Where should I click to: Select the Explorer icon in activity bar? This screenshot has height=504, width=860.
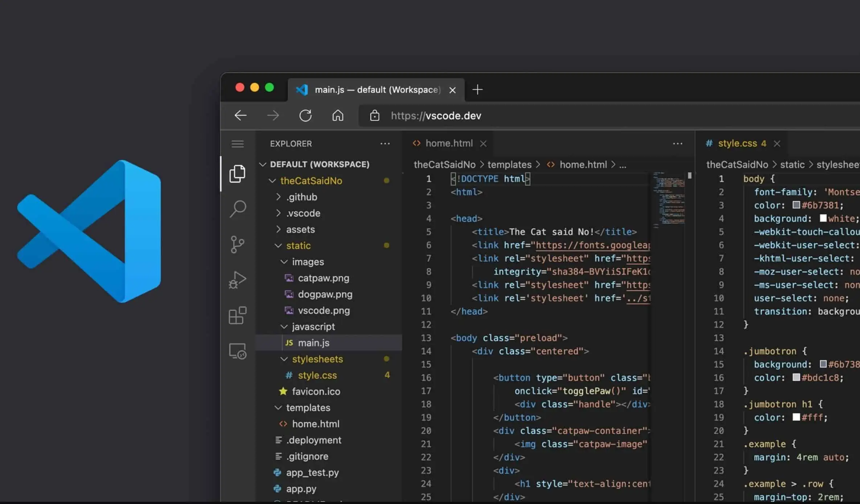coord(237,173)
